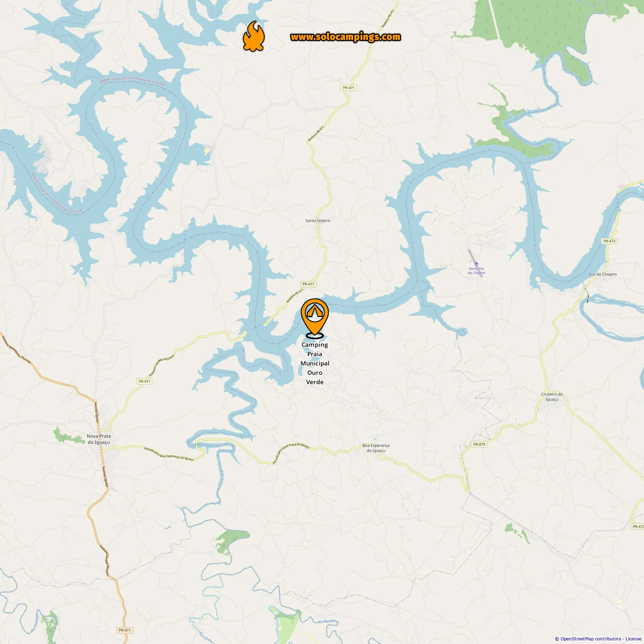Select the Foz do Chopim place label
644x644 pixels.
(x=603, y=274)
